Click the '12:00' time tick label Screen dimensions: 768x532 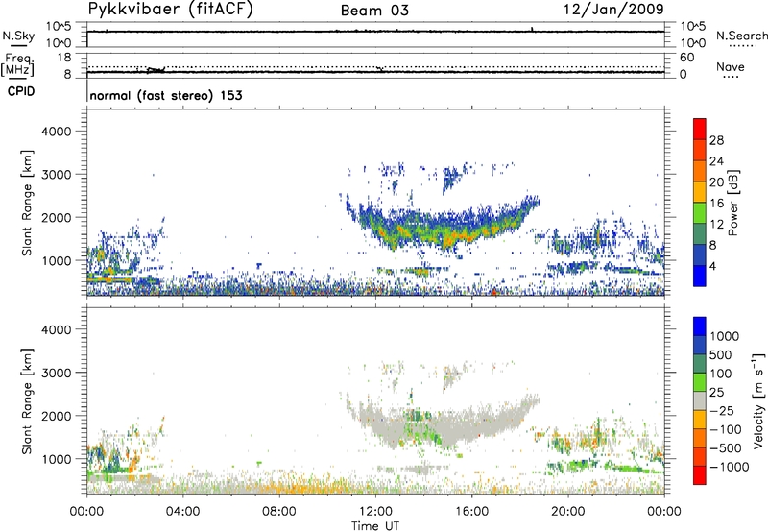pyautogui.click(x=375, y=512)
